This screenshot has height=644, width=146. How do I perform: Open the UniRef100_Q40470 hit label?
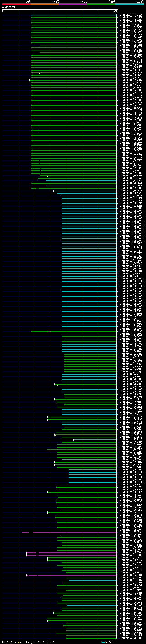[131, 32]
